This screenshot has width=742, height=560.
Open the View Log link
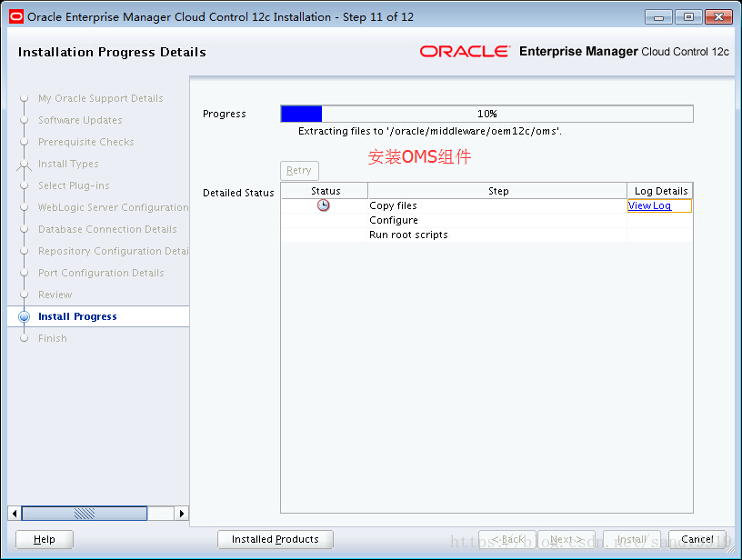649,205
